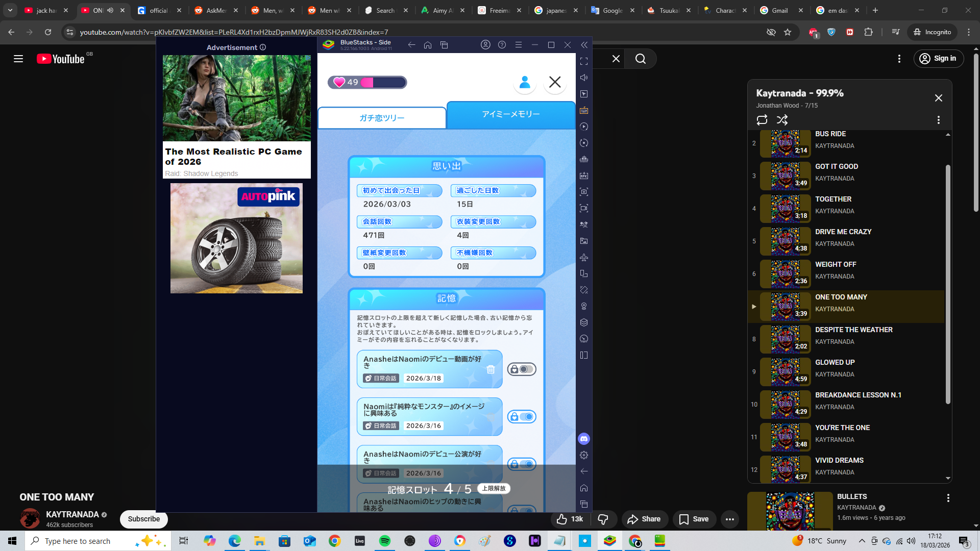
Task: Switch to ガチ恋ツリー tab
Action: (x=382, y=118)
